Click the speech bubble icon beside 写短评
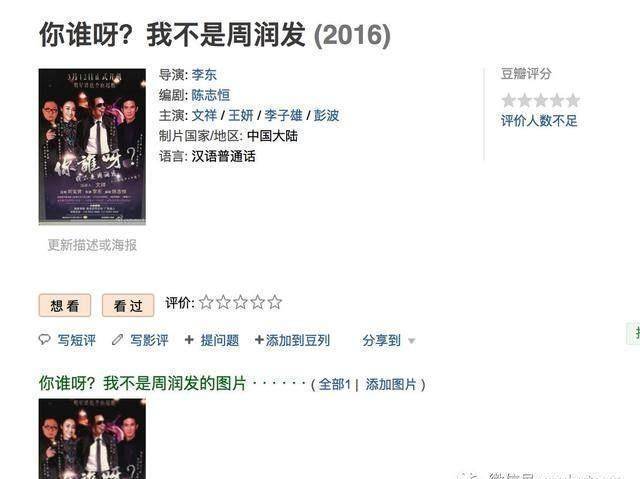This screenshot has height=479, width=640. 44,339
